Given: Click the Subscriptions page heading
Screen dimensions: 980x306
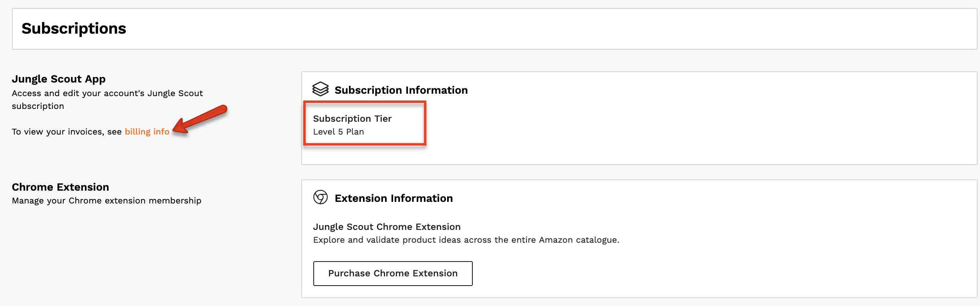Looking at the screenshot, I should coord(74,28).
